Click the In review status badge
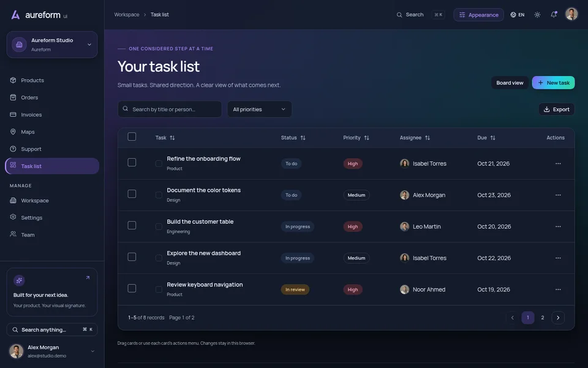588x368 pixels. click(x=295, y=289)
